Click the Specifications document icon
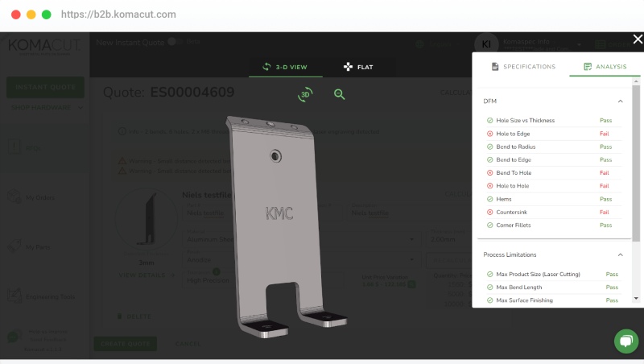The width and height of the screenshot is (644, 364). 495,67
